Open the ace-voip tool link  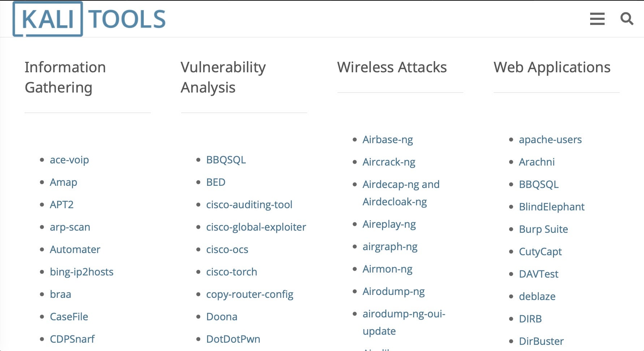pyautogui.click(x=69, y=160)
